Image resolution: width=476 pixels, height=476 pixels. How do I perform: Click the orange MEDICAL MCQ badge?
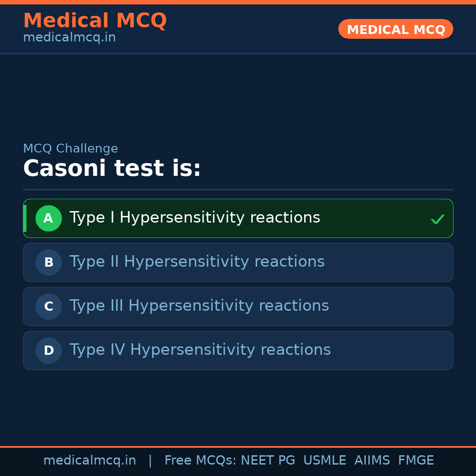(x=395, y=29)
